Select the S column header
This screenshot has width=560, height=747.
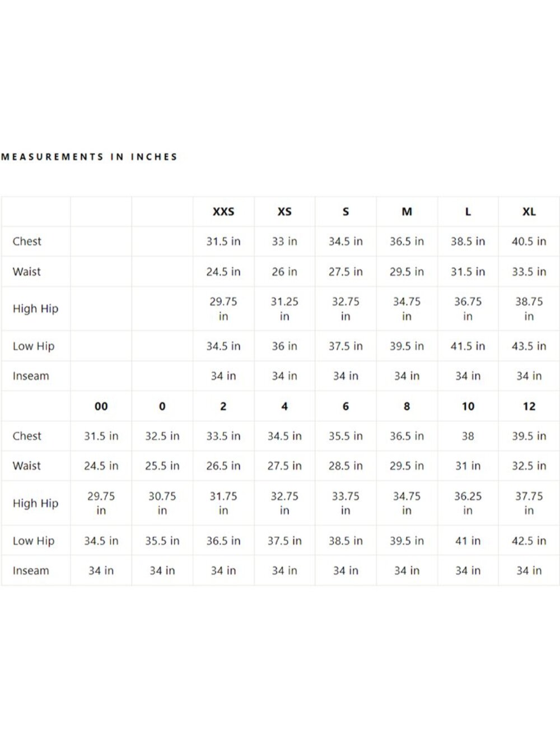tap(346, 212)
